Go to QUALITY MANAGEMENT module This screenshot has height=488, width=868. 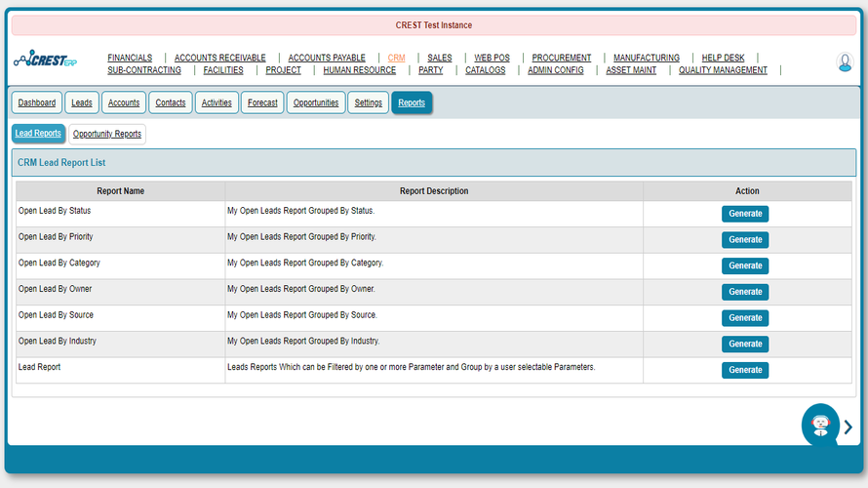723,70
